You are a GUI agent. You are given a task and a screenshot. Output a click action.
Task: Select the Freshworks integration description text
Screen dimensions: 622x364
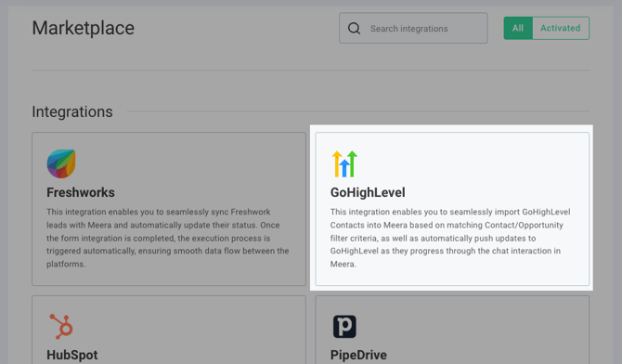[x=168, y=238]
